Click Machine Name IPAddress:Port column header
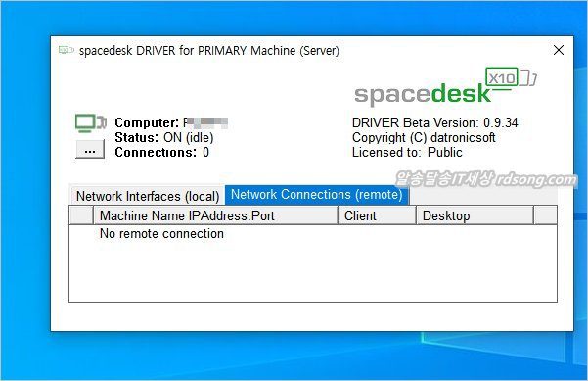This screenshot has height=381, width=588. 215,215
